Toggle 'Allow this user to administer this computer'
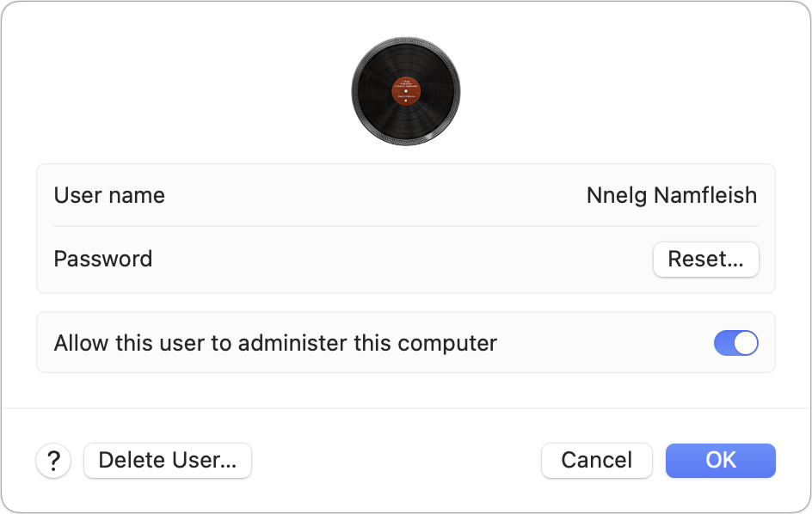The width and height of the screenshot is (812, 514). tap(736, 342)
